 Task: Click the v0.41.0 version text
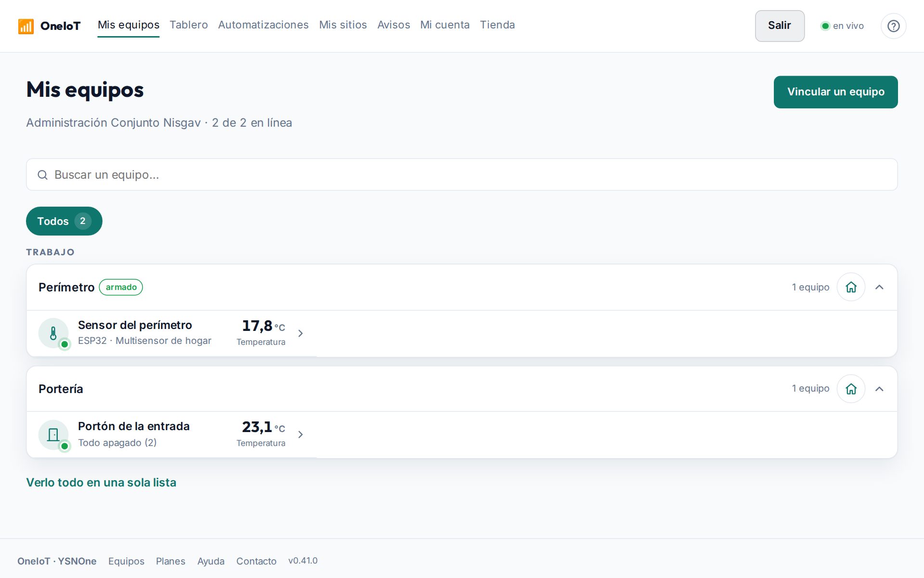(303, 561)
